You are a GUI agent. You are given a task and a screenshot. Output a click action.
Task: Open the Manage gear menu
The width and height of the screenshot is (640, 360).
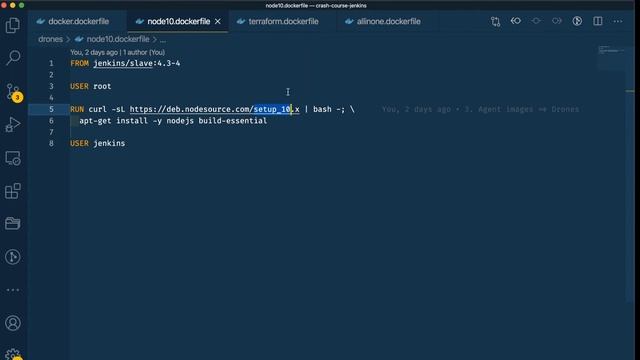13,353
